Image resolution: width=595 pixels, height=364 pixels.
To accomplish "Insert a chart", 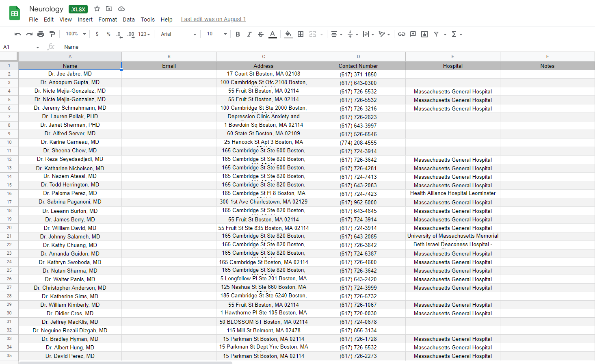I will (424, 34).
